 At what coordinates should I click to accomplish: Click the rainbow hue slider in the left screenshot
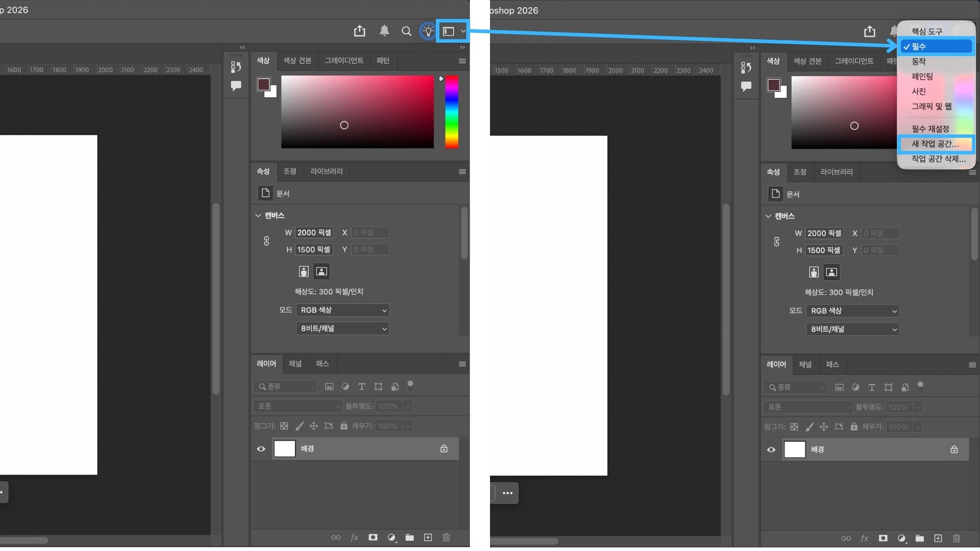[451, 112]
